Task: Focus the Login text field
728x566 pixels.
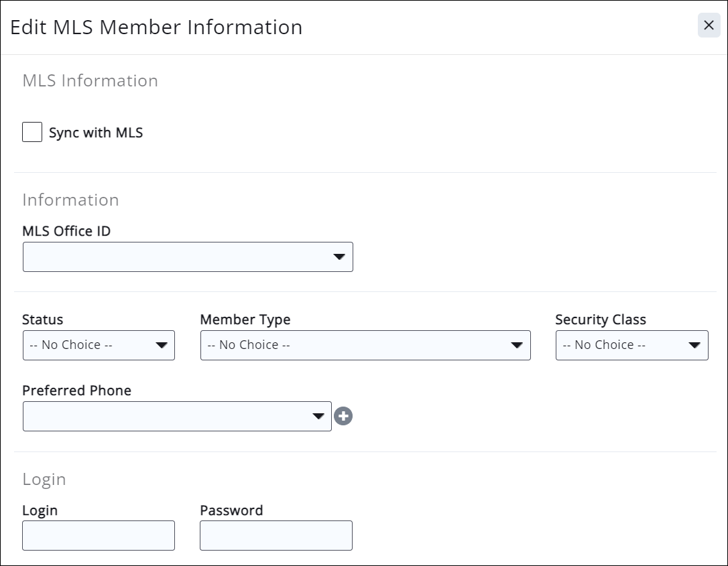Action: (x=99, y=536)
